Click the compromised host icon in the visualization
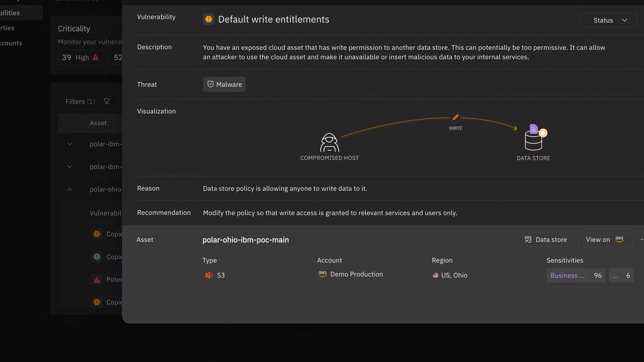The image size is (644, 362). point(329,143)
